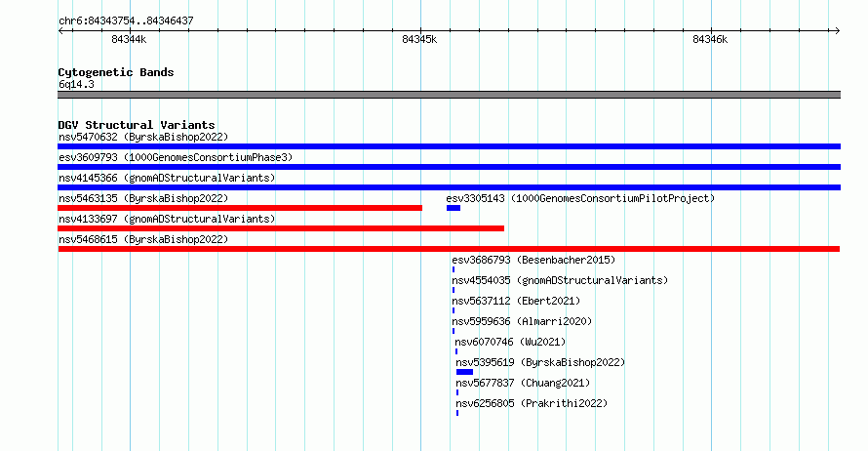Screen dimensions: 868x451
Task: Open nsv5637112 (Ebert2021) label
Action: [x=516, y=301]
